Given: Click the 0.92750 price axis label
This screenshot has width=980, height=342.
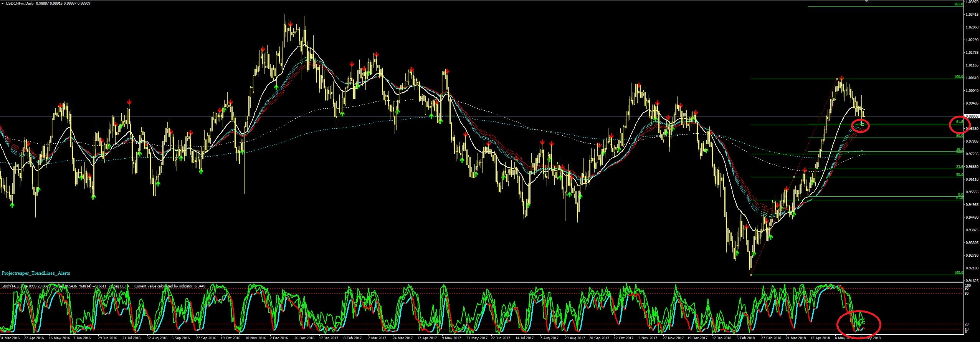Looking at the screenshot, I should 972,256.
